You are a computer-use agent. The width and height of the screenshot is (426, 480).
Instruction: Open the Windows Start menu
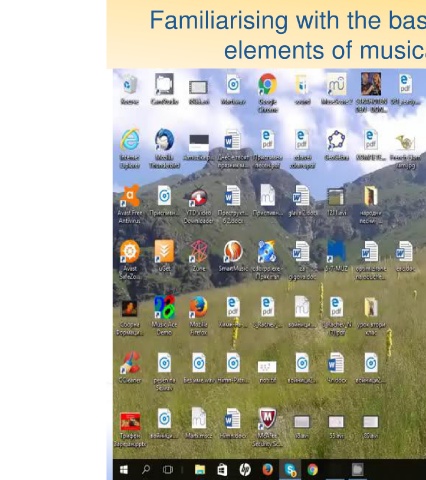coord(124,469)
